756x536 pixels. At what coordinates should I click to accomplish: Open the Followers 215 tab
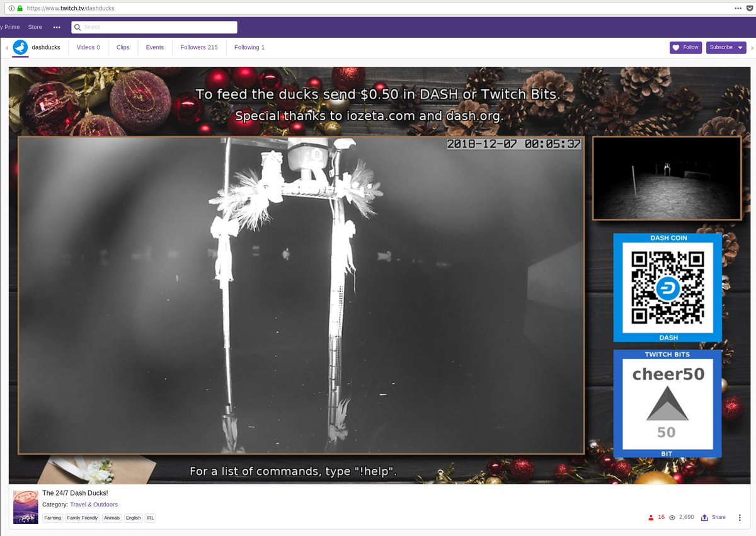point(199,47)
